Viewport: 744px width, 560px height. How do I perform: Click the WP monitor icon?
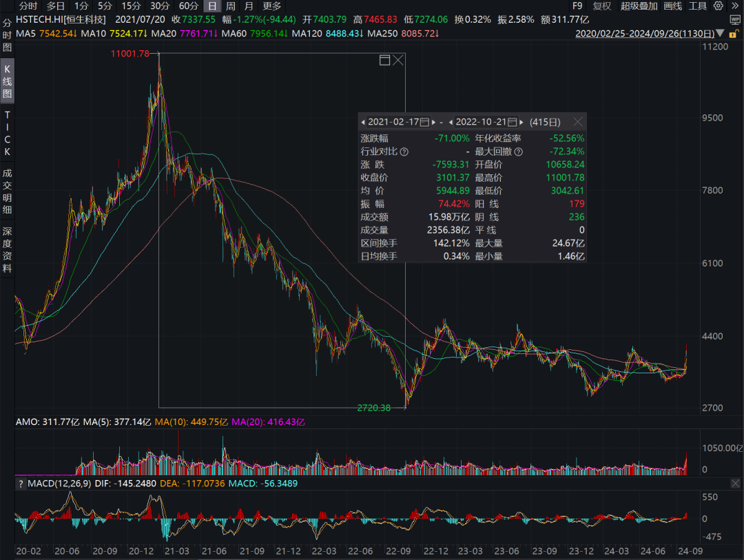[735, 19]
